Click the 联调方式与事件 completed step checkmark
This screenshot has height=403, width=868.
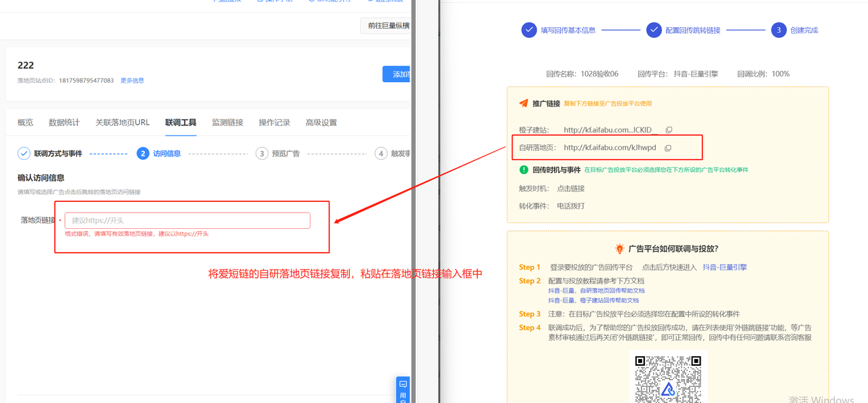tap(24, 154)
